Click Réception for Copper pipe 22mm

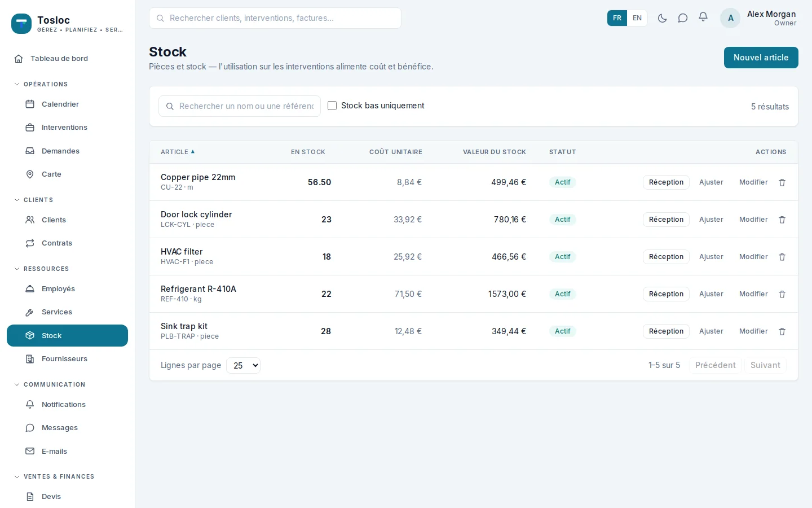(x=666, y=182)
